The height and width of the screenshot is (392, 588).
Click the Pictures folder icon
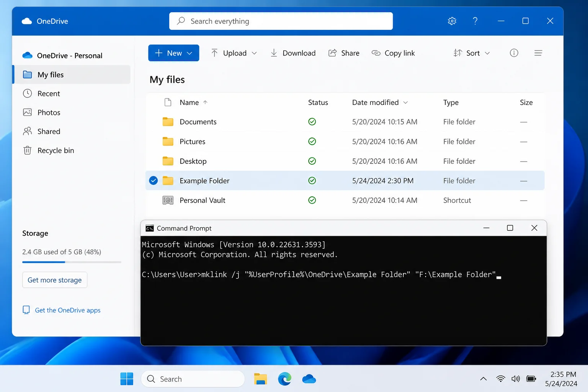[168, 141]
